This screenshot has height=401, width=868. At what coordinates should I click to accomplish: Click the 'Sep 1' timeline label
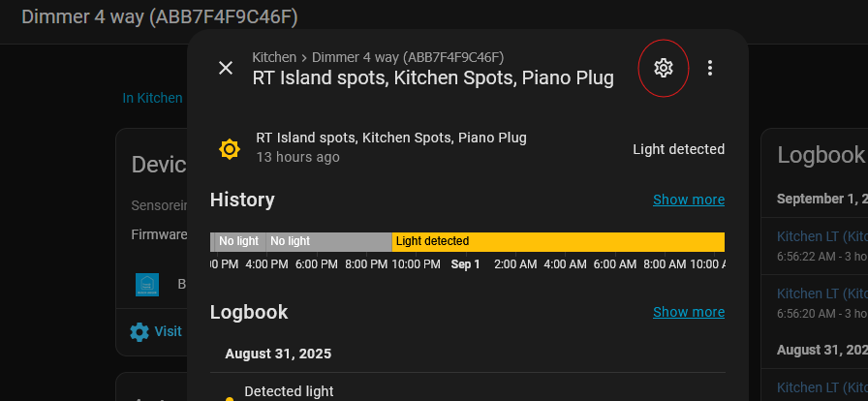(465, 263)
